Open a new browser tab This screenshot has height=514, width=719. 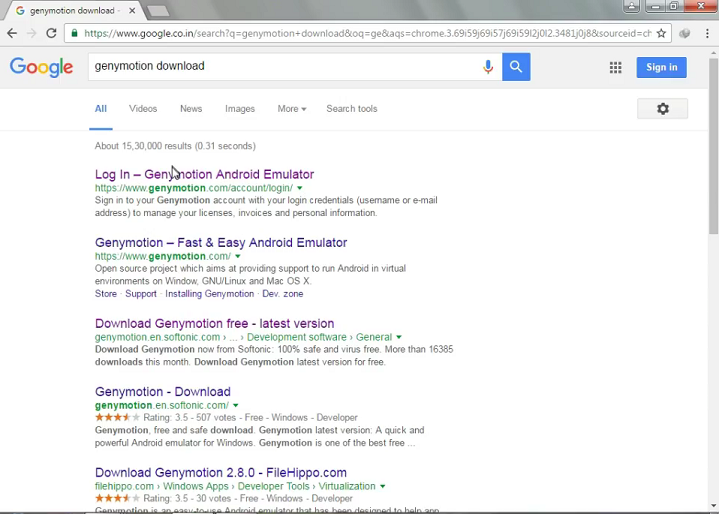[159, 11]
